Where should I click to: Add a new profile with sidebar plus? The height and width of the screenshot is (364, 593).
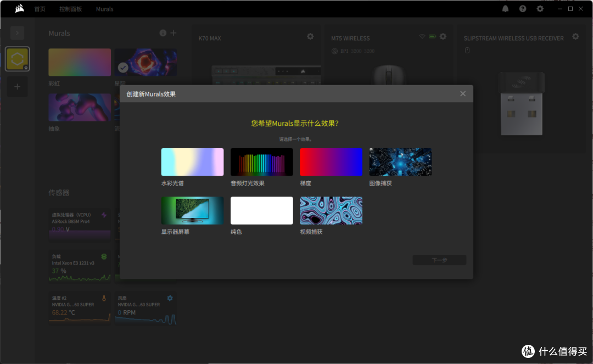(18, 87)
